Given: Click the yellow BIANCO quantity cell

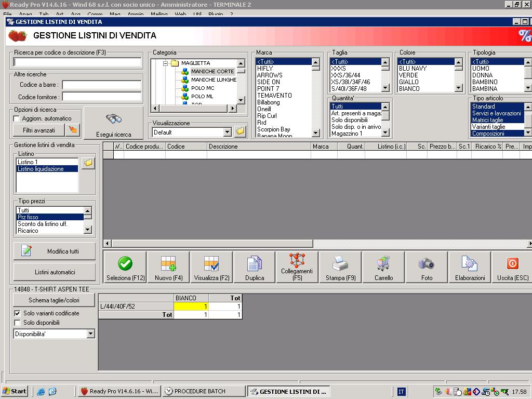Looking at the screenshot, I should (x=191, y=307).
